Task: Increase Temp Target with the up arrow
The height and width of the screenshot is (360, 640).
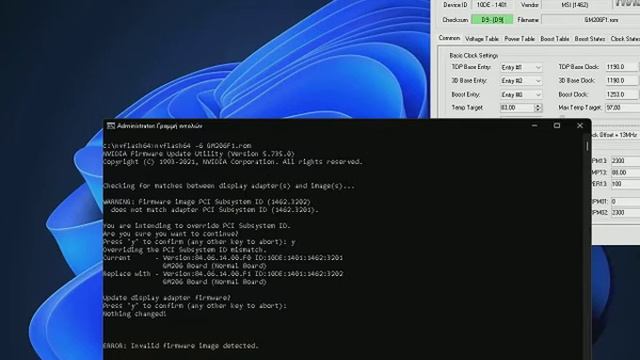Action: click(x=538, y=105)
